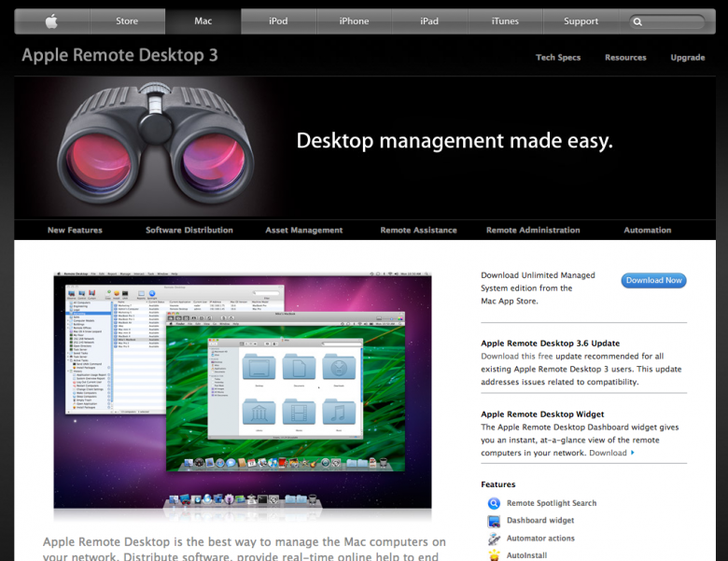Image resolution: width=728 pixels, height=561 pixels.
Task: Click the Remote Desktop product screenshot
Action: click(x=243, y=390)
